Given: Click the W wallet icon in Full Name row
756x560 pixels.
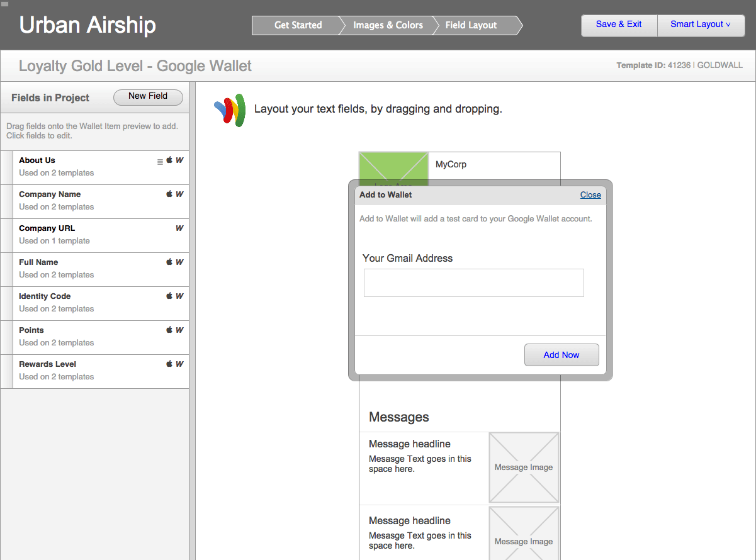Looking at the screenshot, I should [179, 262].
